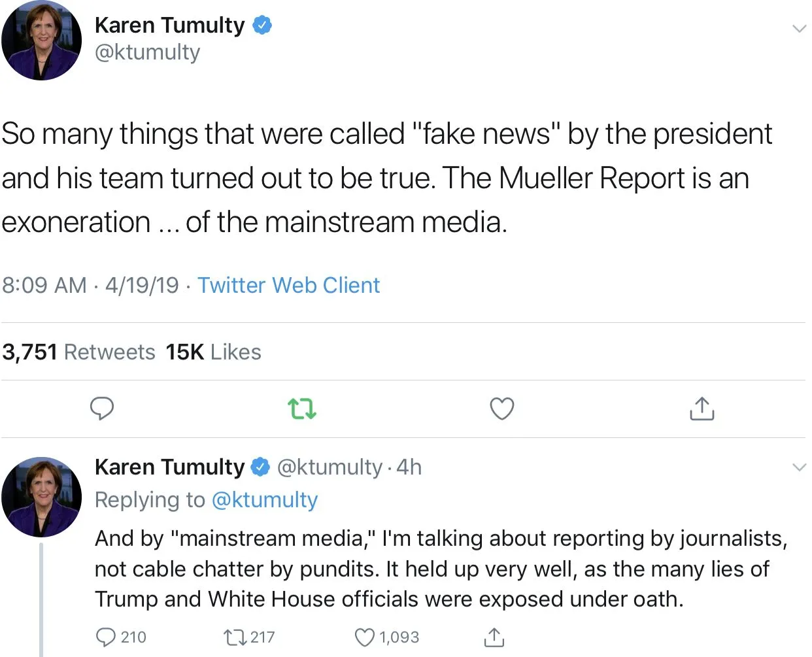812x657 pixels.
Task: Click the top profile picture
Action: [42, 41]
